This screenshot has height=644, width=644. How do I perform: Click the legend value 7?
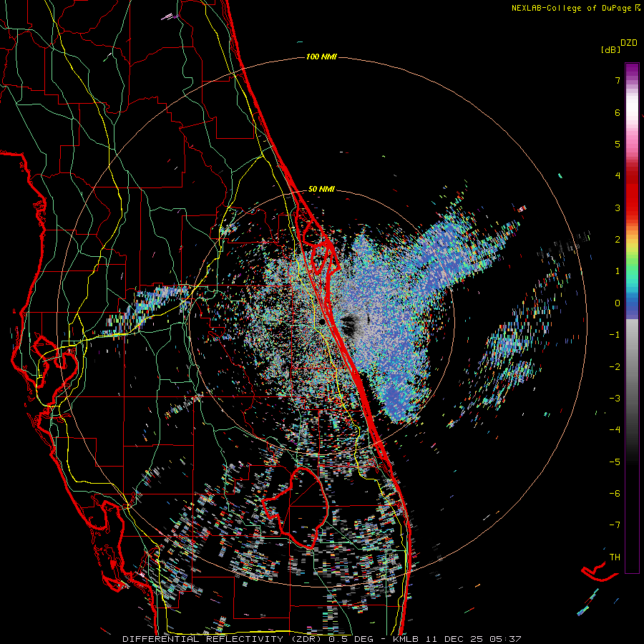(x=618, y=80)
